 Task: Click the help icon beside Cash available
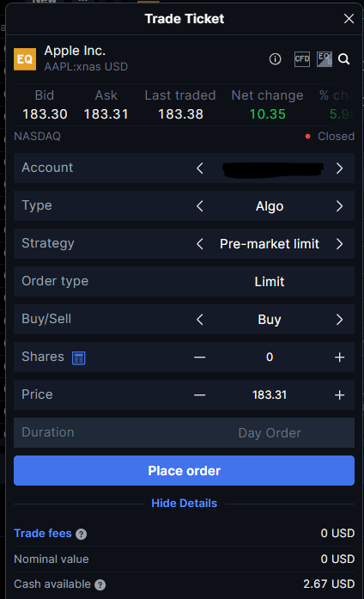[x=100, y=584]
